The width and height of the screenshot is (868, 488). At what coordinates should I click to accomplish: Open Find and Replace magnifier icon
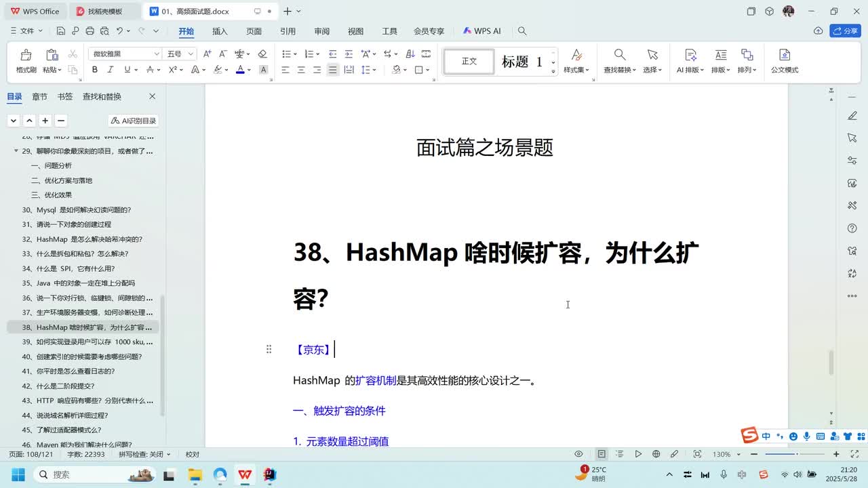[x=620, y=55]
